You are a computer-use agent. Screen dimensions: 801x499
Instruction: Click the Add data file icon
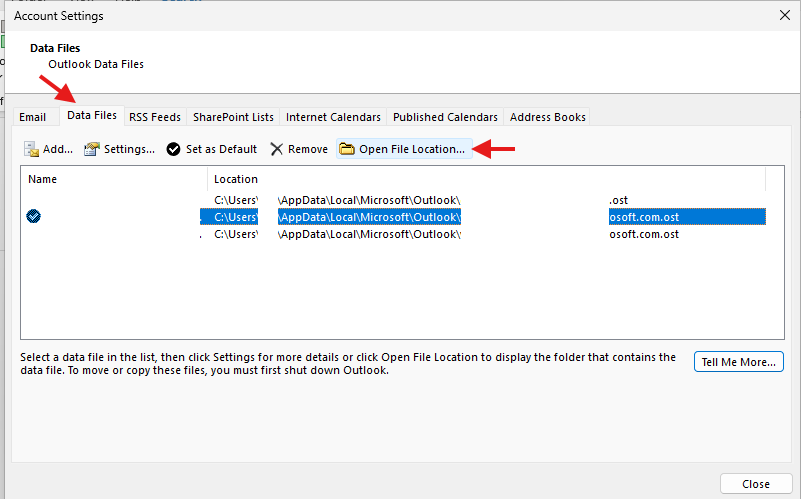tap(31, 149)
